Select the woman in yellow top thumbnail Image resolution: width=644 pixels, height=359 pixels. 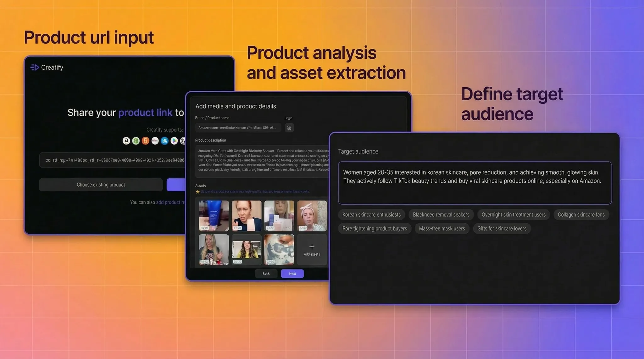coord(247,249)
